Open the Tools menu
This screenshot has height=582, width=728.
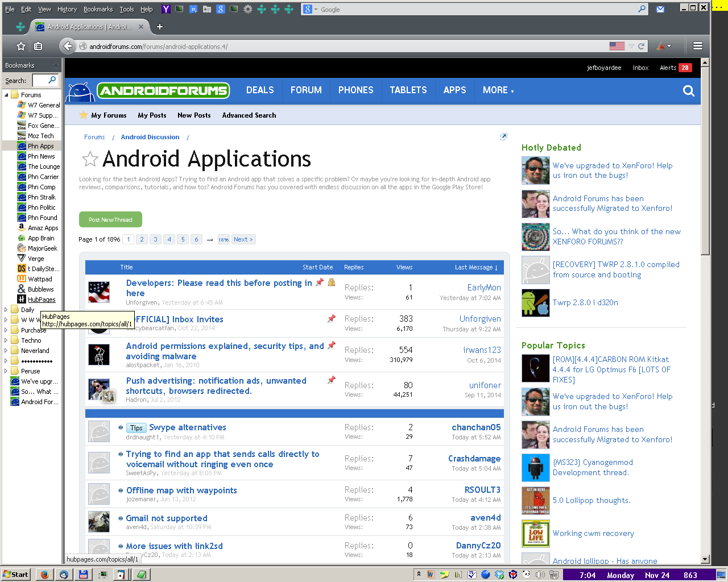coord(127,9)
